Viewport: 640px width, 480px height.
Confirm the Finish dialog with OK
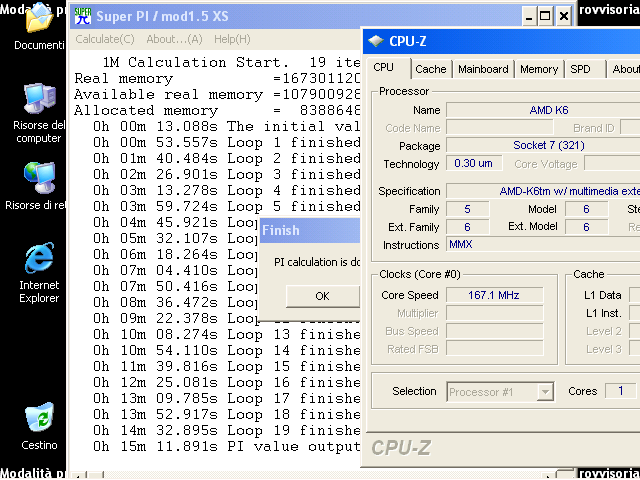322,296
